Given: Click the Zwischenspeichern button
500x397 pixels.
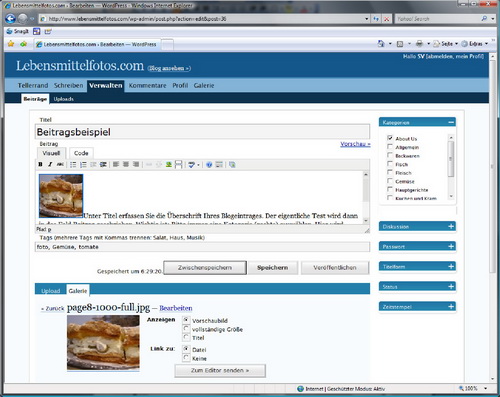Looking at the screenshot, I should tap(205, 268).
